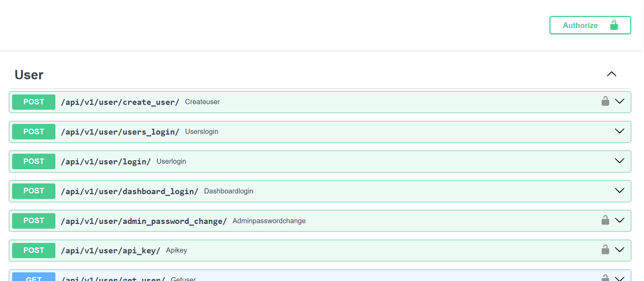Image resolution: width=644 pixels, height=281 pixels.
Task: Expand the login endpoint chevron
Action: click(619, 161)
